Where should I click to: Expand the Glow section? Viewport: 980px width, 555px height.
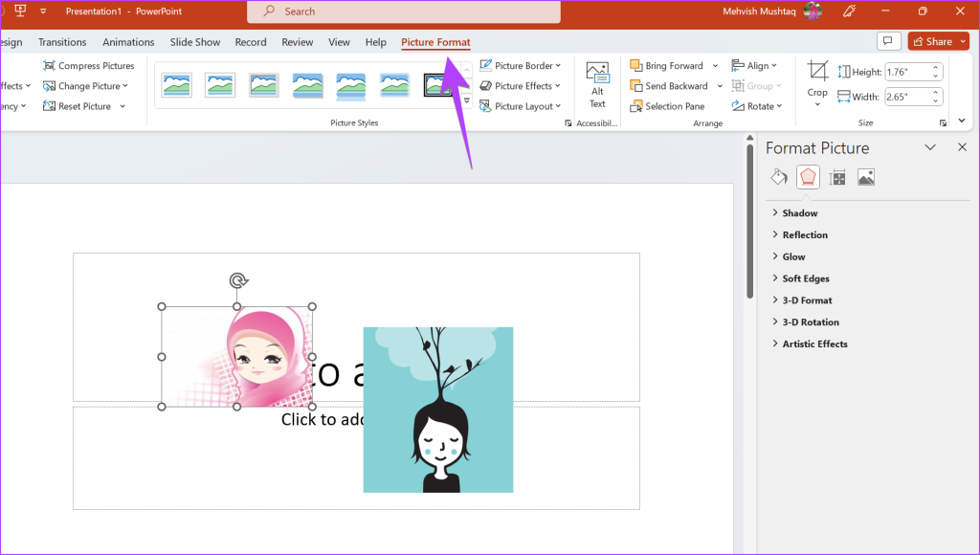click(789, 256)
